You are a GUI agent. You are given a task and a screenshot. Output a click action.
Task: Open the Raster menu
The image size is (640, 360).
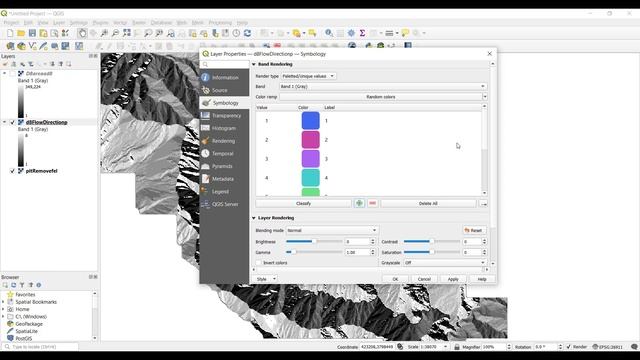139,22
